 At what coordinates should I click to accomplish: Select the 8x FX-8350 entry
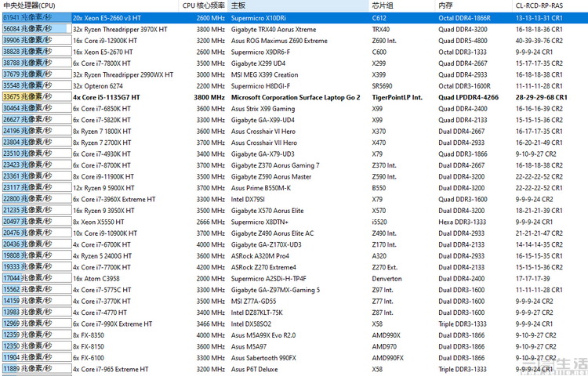[x=89, y=335]
